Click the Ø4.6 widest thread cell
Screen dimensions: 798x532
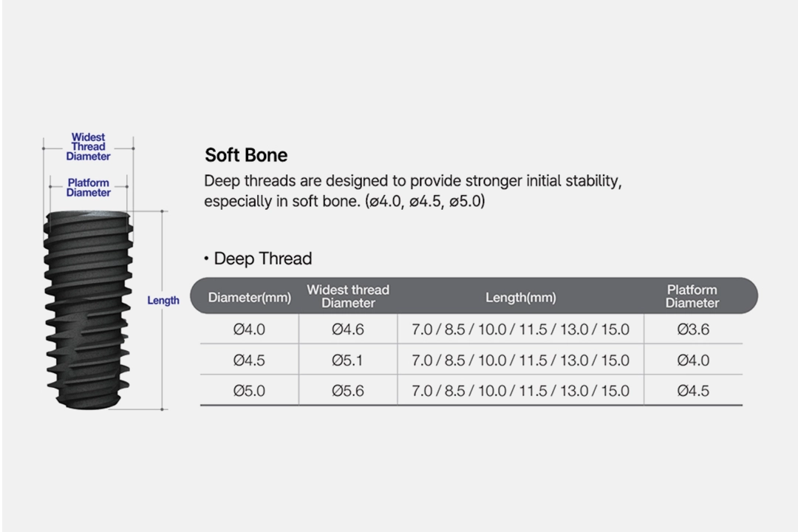click(348, 330)
